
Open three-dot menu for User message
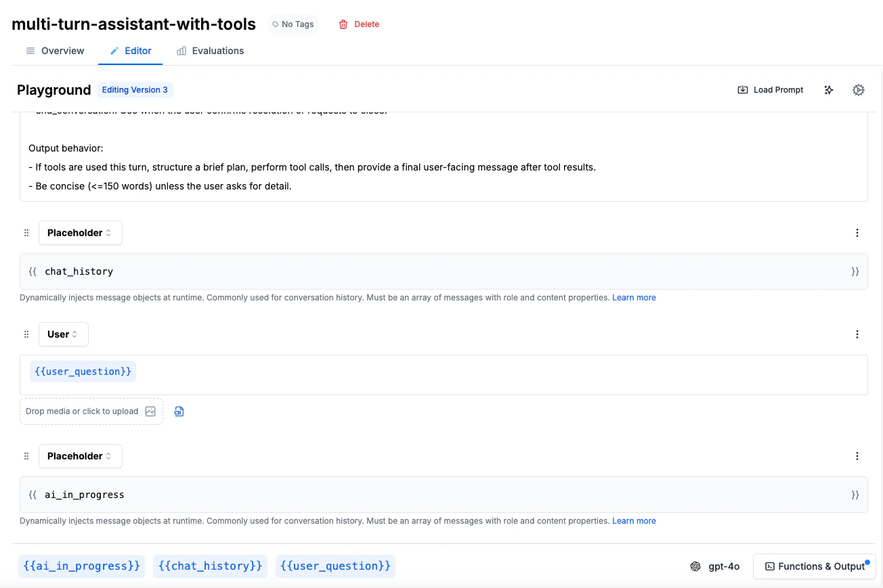click(857, 334)
